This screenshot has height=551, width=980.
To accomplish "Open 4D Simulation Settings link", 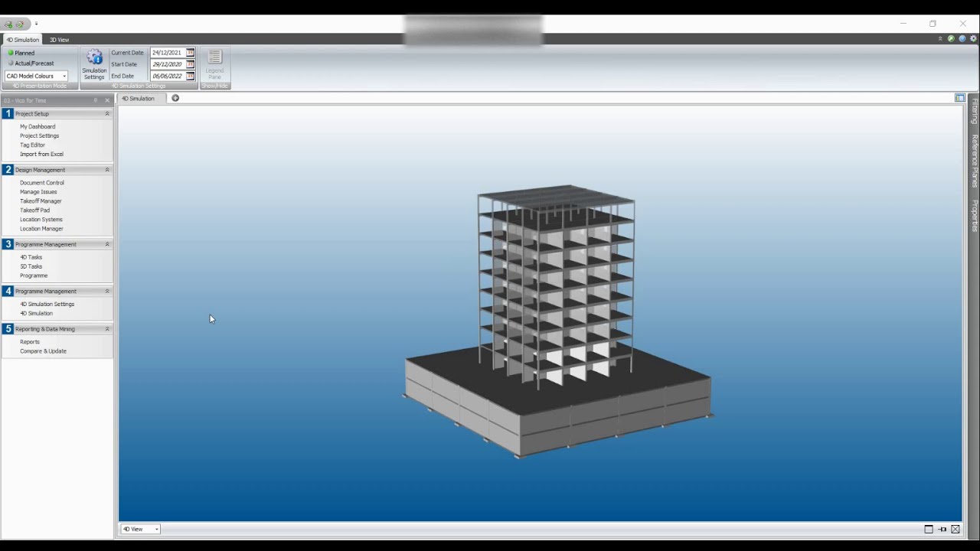I will [x=47, y=304].
